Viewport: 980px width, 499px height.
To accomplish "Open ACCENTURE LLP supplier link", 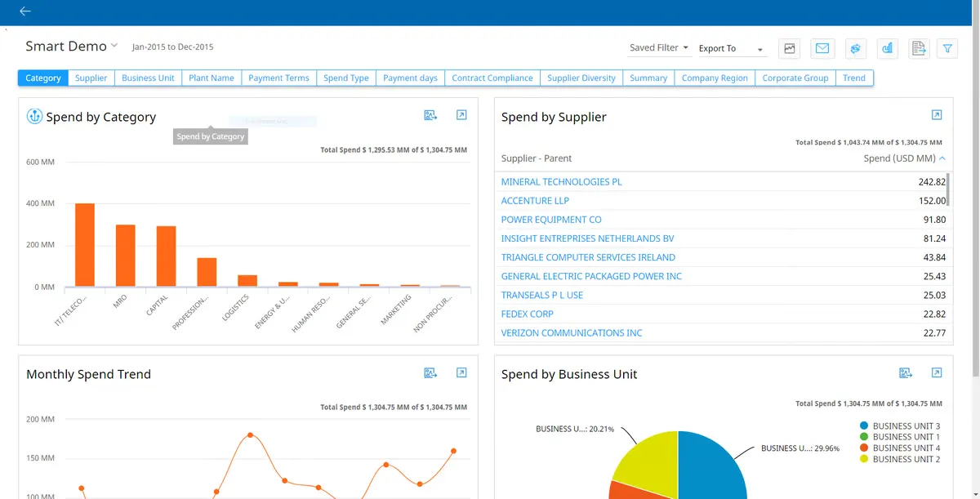I will click(x=535, y=200).
